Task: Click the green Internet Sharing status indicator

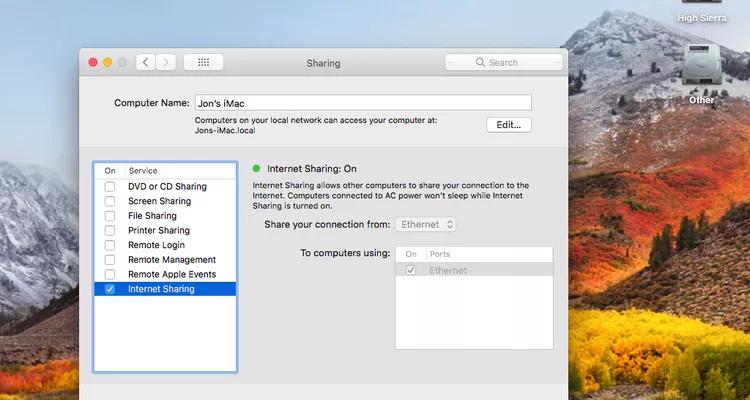Action: coord(256,168)
